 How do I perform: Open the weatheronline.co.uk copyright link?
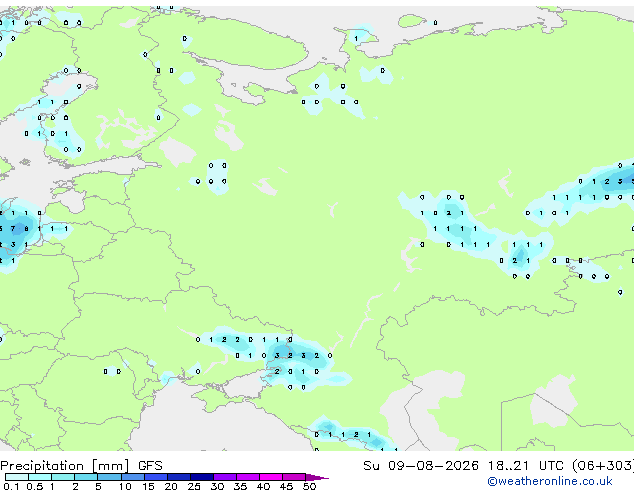(x=550, y=481)
